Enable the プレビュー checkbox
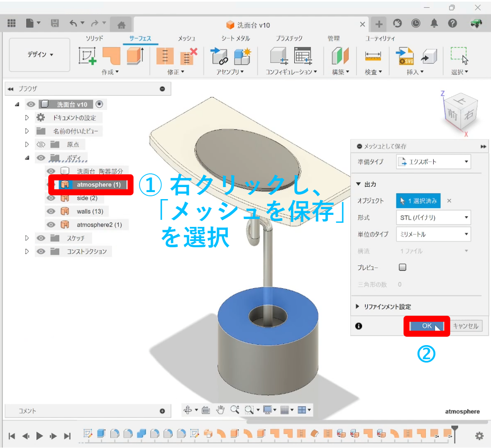 [402, 267]
